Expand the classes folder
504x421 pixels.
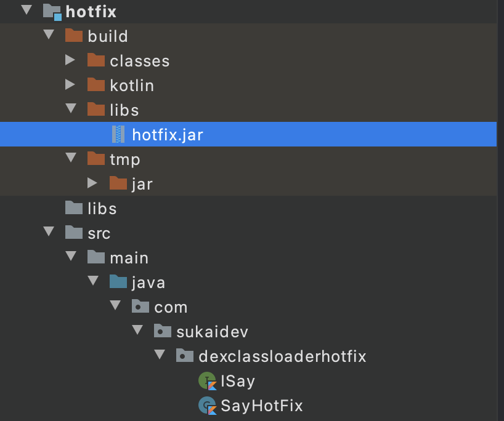click(x=70, y=60)
